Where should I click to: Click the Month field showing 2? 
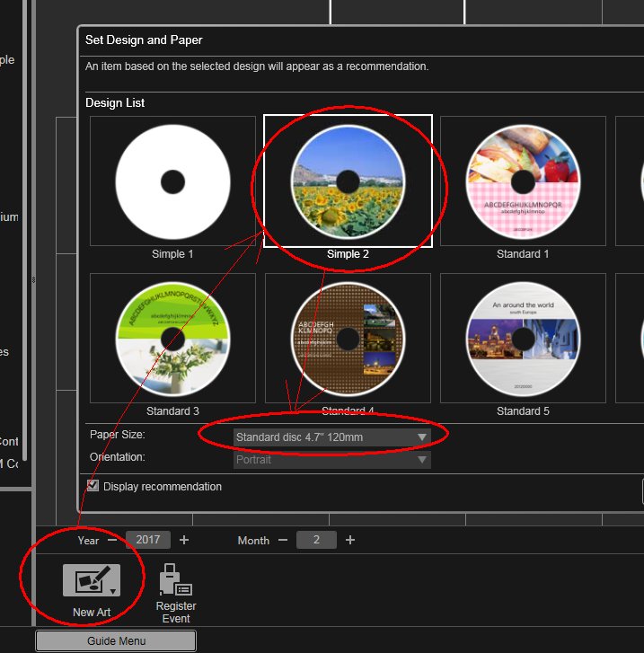(x=316, y=540)
